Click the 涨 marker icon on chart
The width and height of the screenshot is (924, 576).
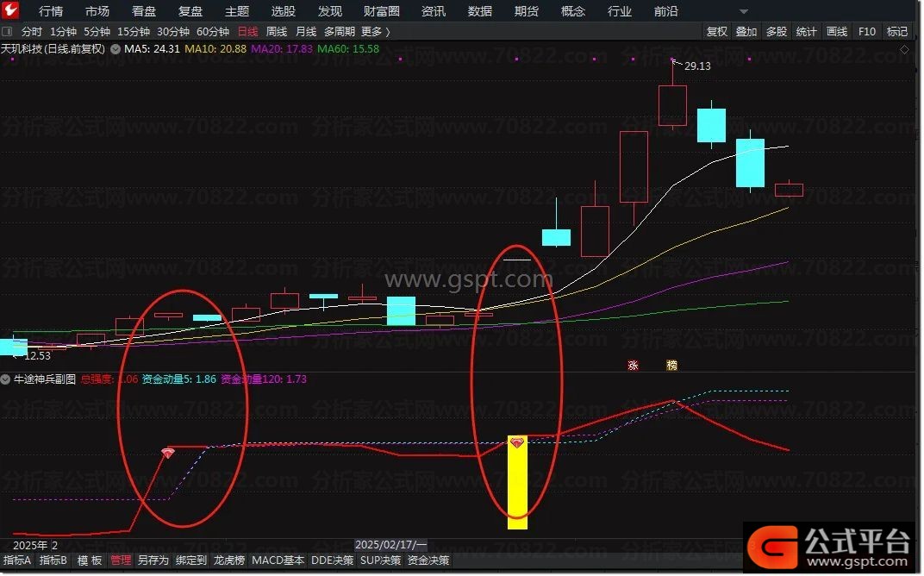click(x=634, y=366)
